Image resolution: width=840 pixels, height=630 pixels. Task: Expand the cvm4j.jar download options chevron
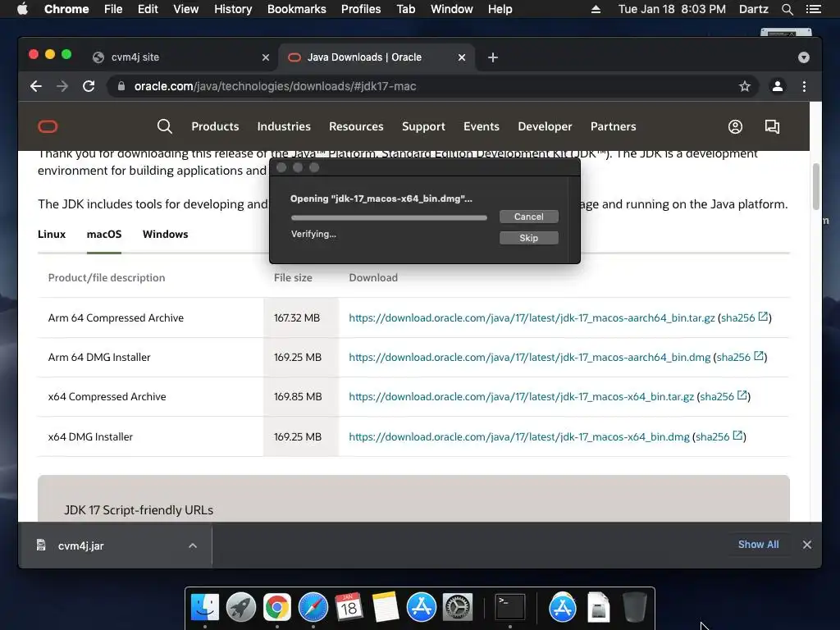point(193,546)
